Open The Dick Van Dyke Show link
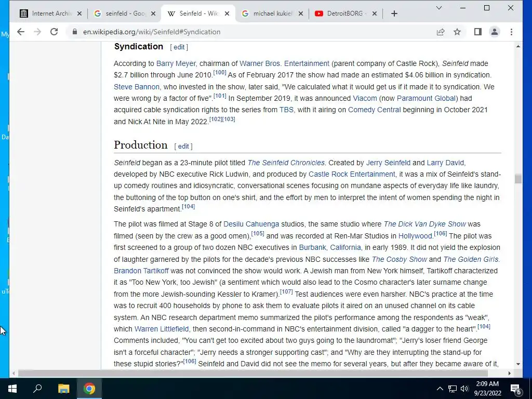The image size is (532, 399). tap(425, 224)
